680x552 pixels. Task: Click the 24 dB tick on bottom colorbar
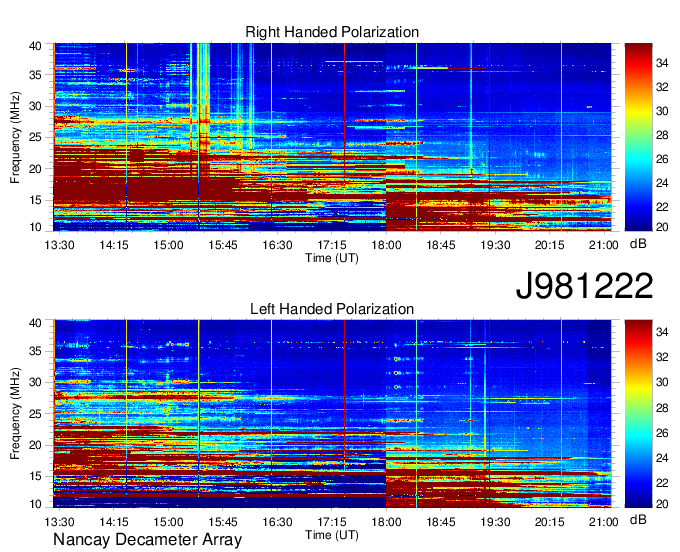click(x=662, y=458)
